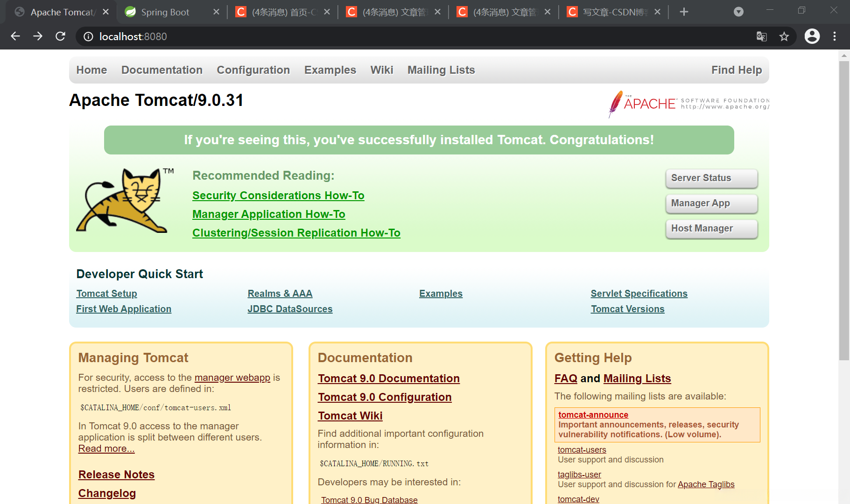Open the JDBC DataSources link
The image size is (850, 504).
click(x=290, y=309)
